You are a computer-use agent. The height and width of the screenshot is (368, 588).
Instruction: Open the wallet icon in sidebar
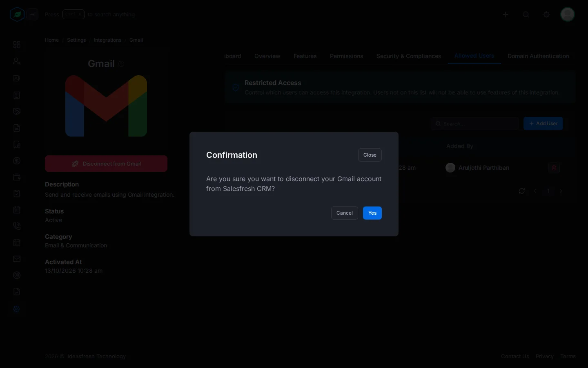17,177
